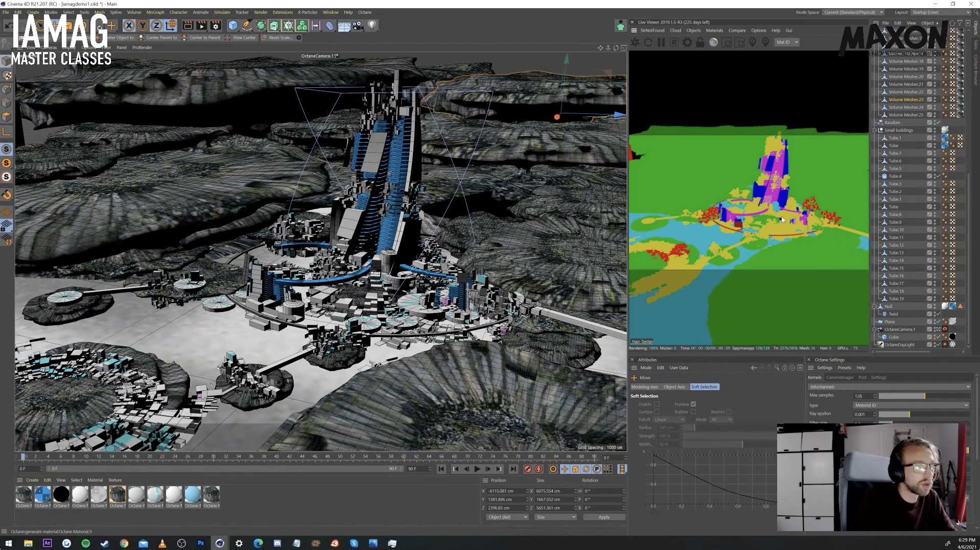Screen dimensions: 980x550
Task: Toggle the Preview checkbox in Soft Selection
Action: point(693,404)
